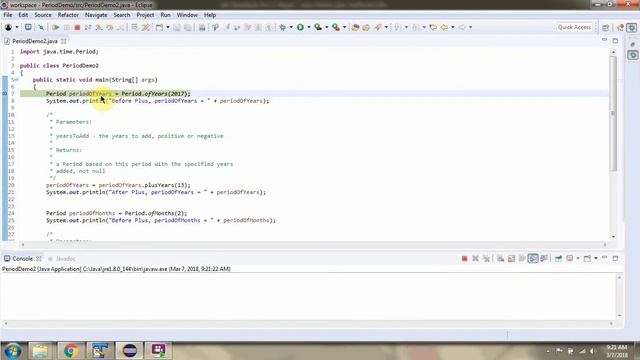
Task: Toggle Skip All Breakpoints icon
Action: [x=41, y=27]
